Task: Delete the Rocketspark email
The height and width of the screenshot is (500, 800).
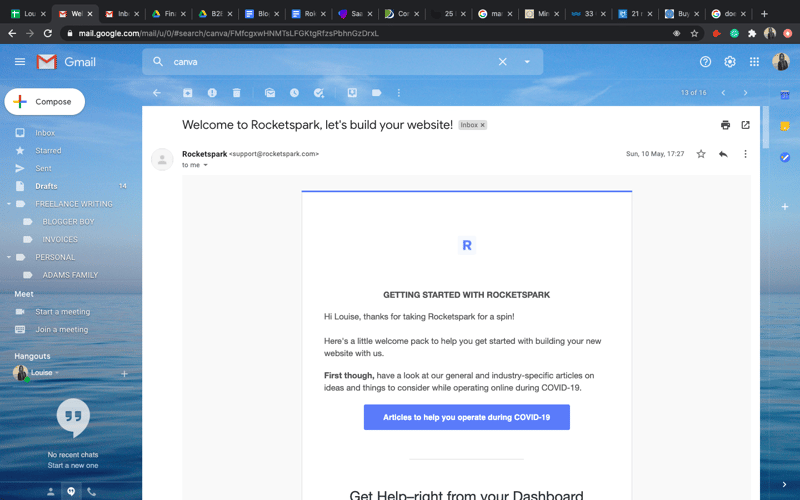Action: coord(237,93)
